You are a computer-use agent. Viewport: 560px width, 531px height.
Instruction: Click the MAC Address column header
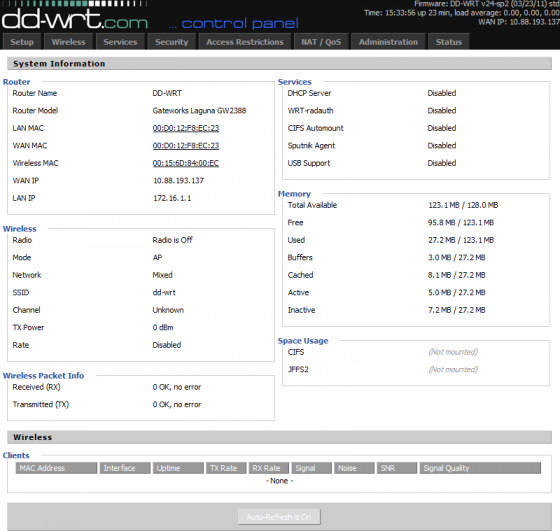coord(56,468)
